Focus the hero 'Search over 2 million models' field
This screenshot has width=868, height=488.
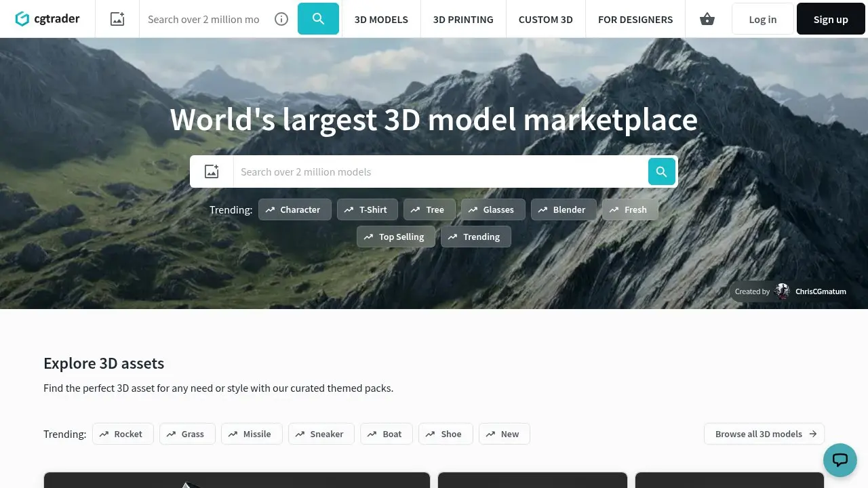click(441, 171)
